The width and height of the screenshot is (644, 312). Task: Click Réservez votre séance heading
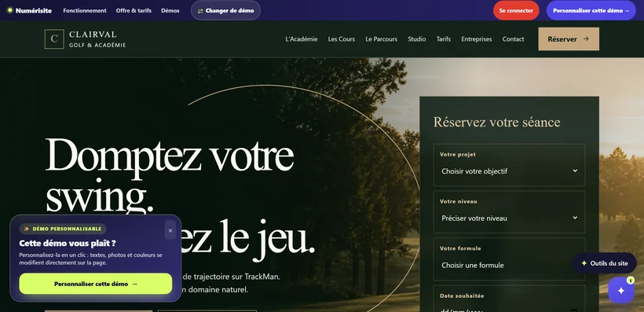tap(496, 122)
